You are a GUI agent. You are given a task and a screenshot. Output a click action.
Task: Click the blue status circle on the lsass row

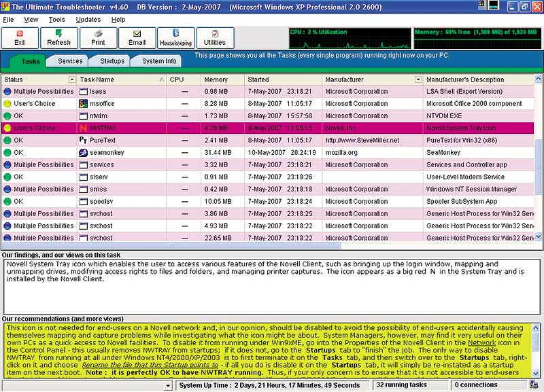pyautogui.click(x=7, y=92)
